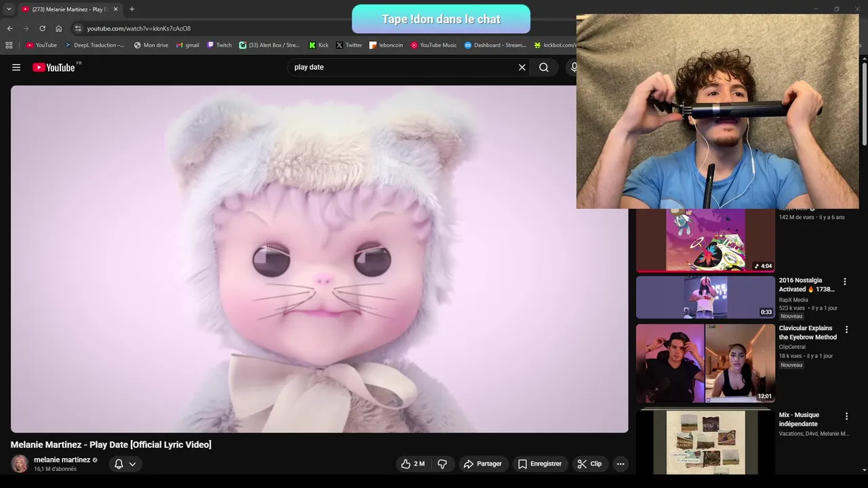Screen dimensions: 868x488
Task: Open the apps grid in bookmarks bar
Action: pyautogui.click(x=9, y=45)
